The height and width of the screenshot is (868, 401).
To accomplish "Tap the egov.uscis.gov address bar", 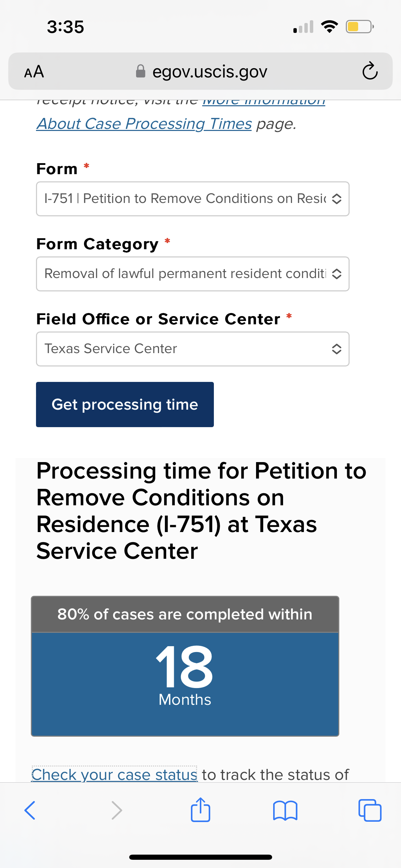I will 200,71.
